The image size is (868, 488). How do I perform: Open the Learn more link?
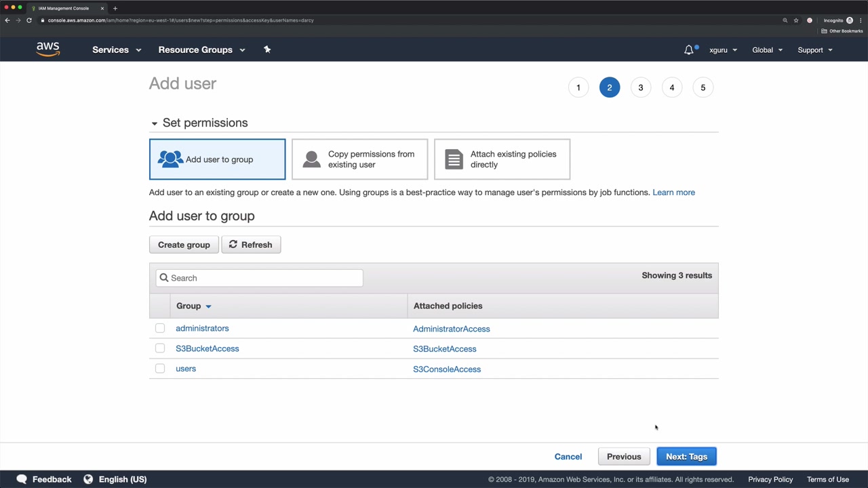(x=673, y=192)
